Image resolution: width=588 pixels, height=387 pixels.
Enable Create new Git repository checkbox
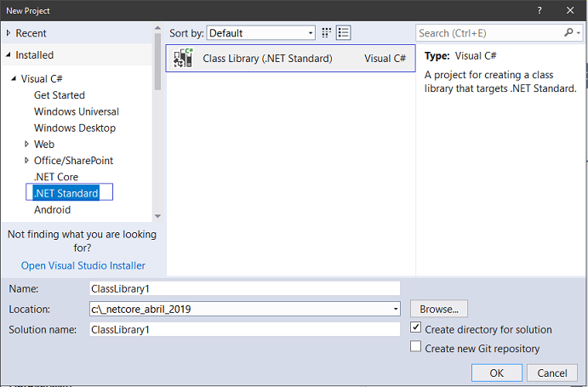(415, 346)
